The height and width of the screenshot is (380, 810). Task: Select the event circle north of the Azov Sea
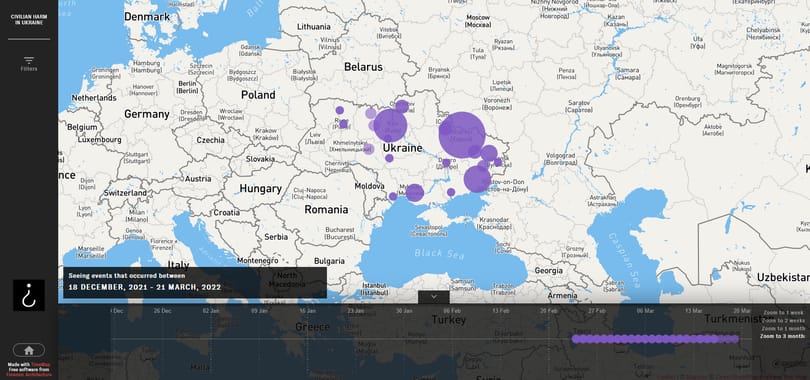[x=477, y=179]
